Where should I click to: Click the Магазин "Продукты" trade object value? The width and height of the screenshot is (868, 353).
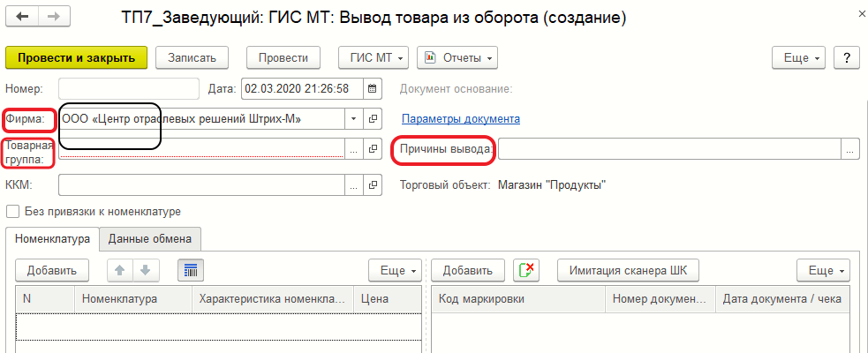[x=552, y=184]
